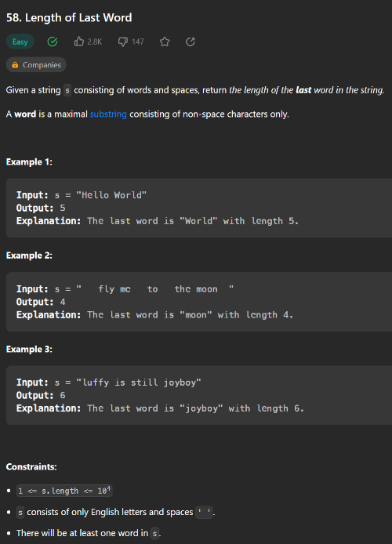Viewport: 392px width, 544px height.
Task: Click the Example 2 heading
Action: (29, 256)
